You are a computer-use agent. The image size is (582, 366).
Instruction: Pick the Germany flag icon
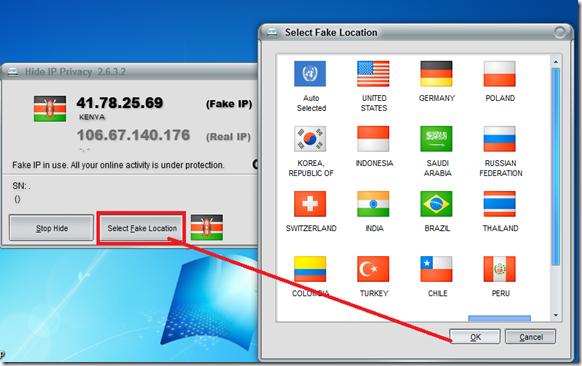coord(436,74)
